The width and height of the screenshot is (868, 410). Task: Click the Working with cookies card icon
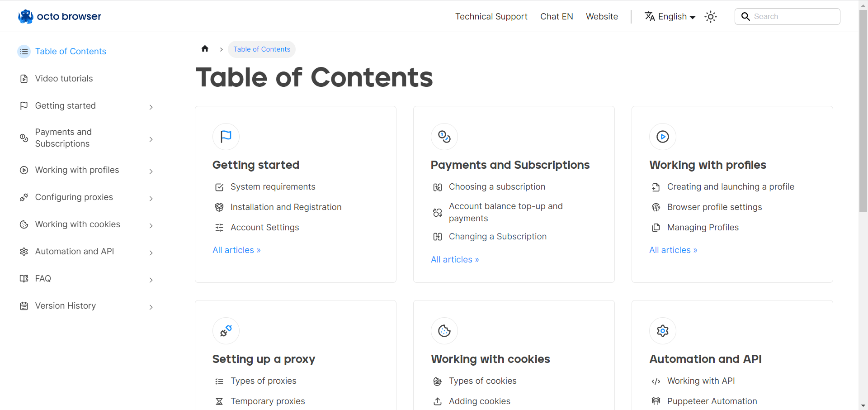444,330
